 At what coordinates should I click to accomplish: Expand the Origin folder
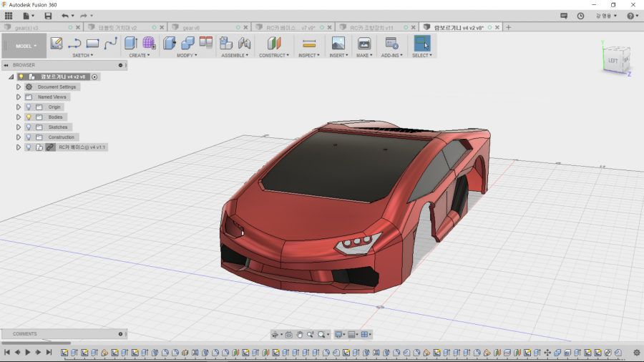(x=19, y=107)
